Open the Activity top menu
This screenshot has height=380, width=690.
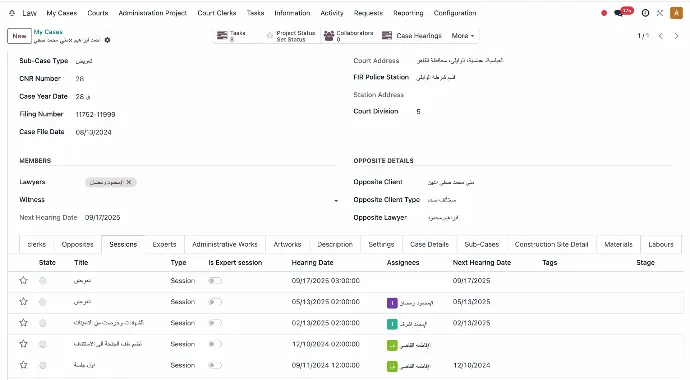click(x=332, y=13)
